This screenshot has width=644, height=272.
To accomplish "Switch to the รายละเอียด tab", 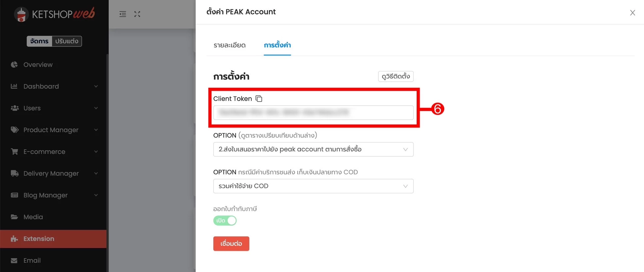I will [x=230, y=45].
